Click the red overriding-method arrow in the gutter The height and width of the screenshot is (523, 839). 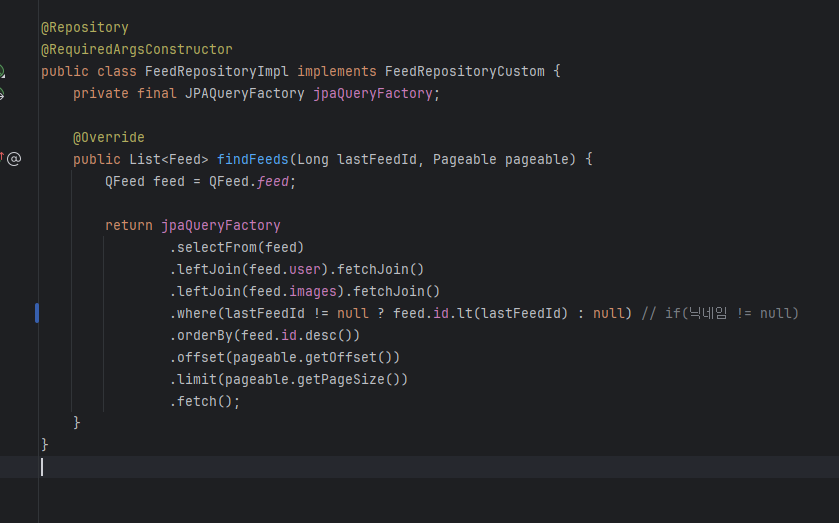click(2, 157)
